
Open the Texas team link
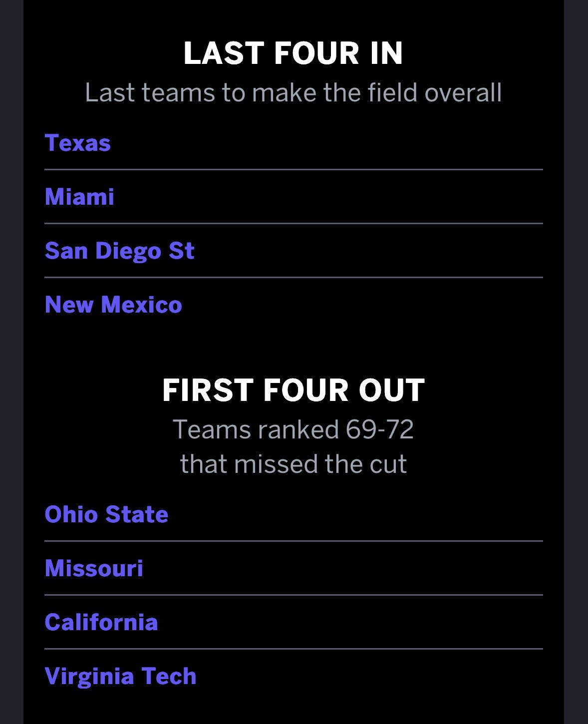78,143
